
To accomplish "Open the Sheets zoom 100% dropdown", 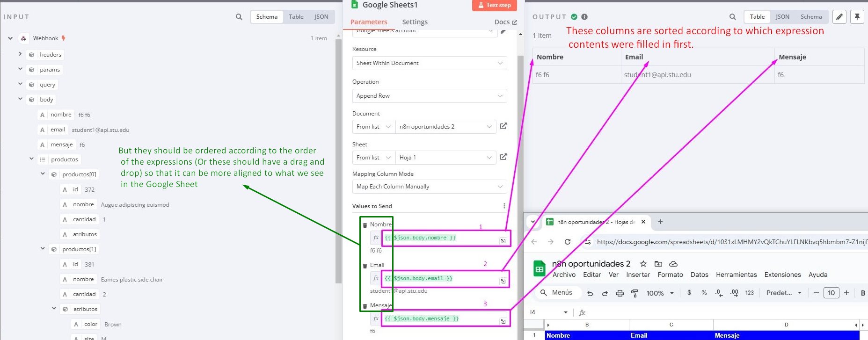I will coord(660,293).
